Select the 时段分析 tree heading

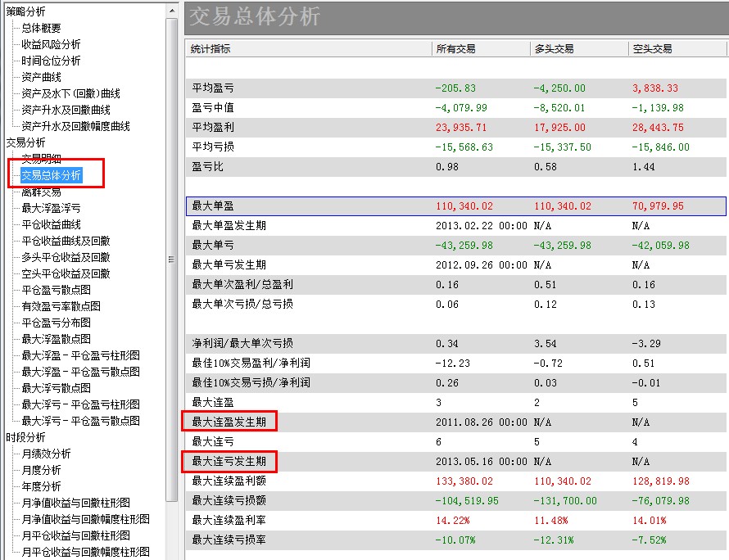coord(26,437)
